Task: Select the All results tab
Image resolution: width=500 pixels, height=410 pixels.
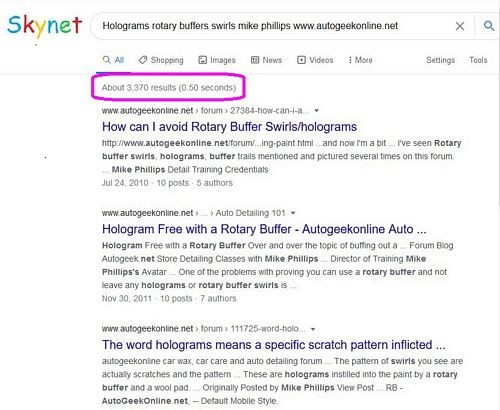Action: point(113,60)
